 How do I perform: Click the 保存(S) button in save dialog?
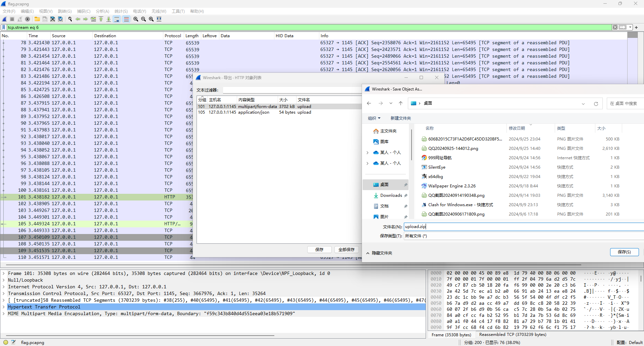click(x=624, y=252)
